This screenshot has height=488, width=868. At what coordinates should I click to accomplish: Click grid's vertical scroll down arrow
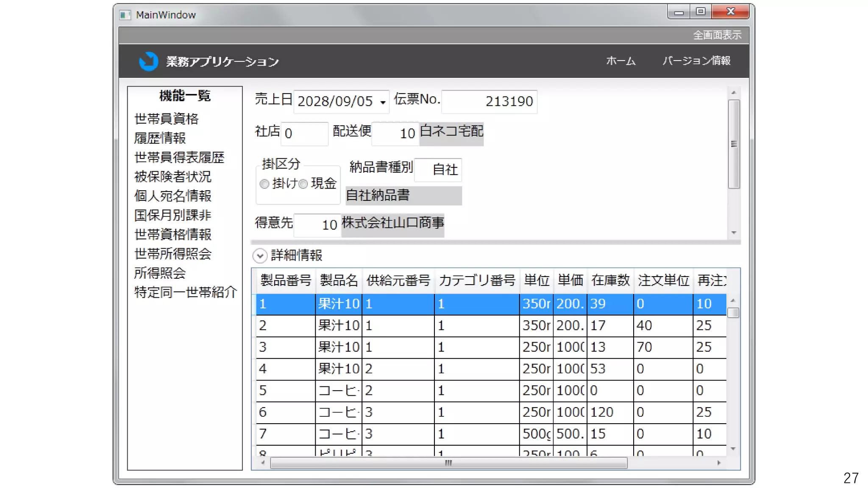[733, 449]
